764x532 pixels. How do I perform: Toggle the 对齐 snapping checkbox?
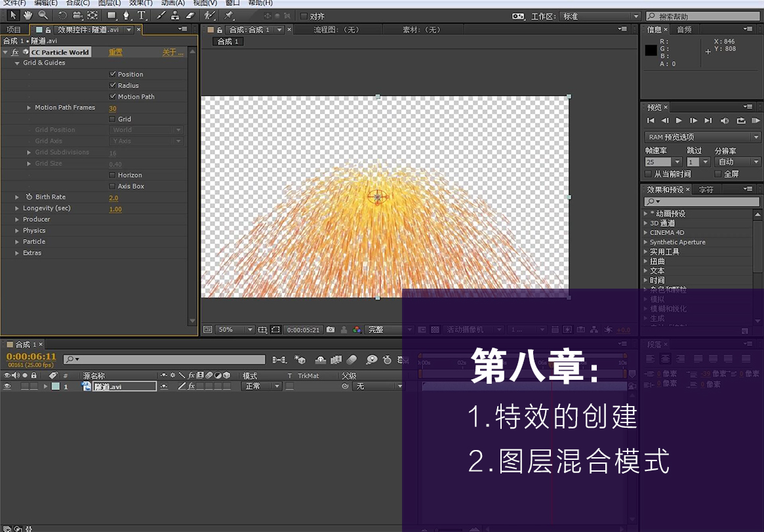click(304, 16)
